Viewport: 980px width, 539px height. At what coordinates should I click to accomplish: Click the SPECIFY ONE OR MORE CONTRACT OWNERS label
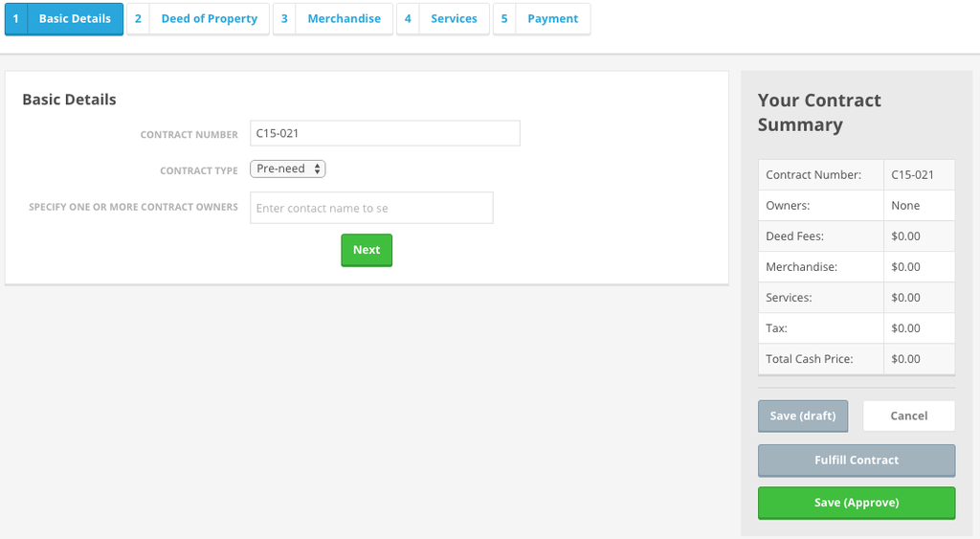click(x=133, y=207)
